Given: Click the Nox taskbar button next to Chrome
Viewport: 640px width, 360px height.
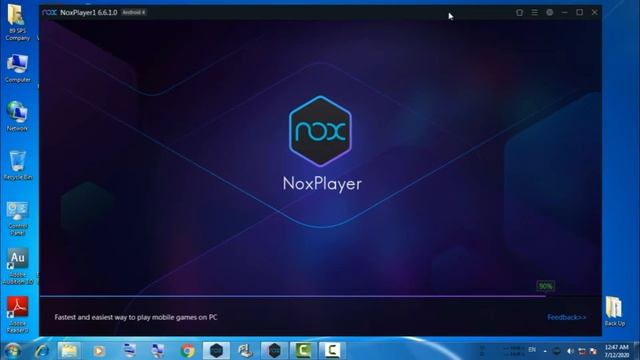Looking at the screenshot, I should tap(216, 351).
